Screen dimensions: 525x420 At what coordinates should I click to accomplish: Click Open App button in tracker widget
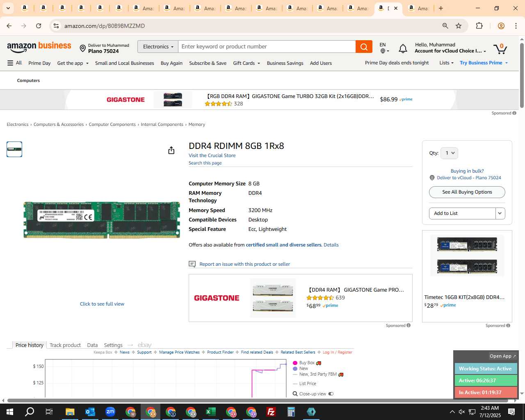[x=503, y=356]
